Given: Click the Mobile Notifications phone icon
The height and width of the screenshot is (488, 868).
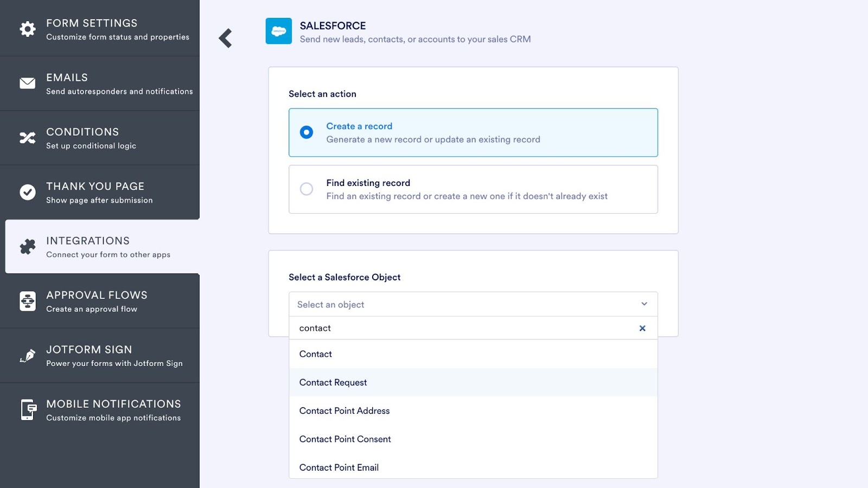Looking at the screenshot, I should 28,410.
